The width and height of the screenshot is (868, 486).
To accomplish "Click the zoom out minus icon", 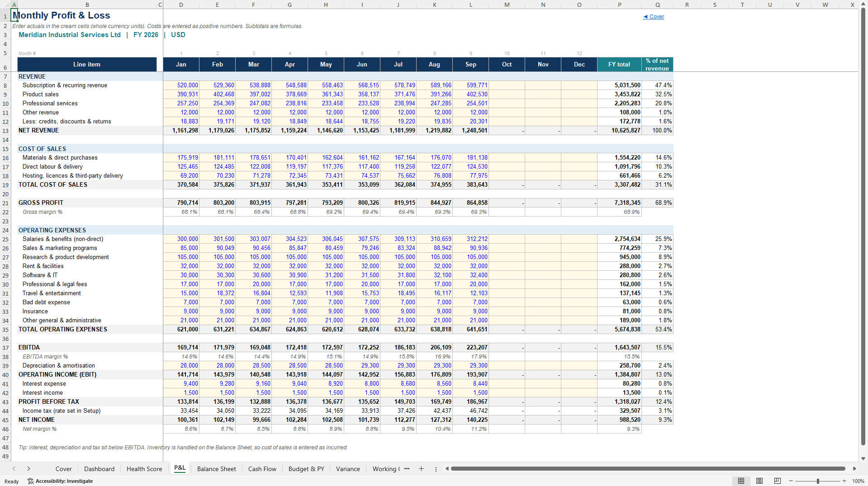I will pos(791,481).
